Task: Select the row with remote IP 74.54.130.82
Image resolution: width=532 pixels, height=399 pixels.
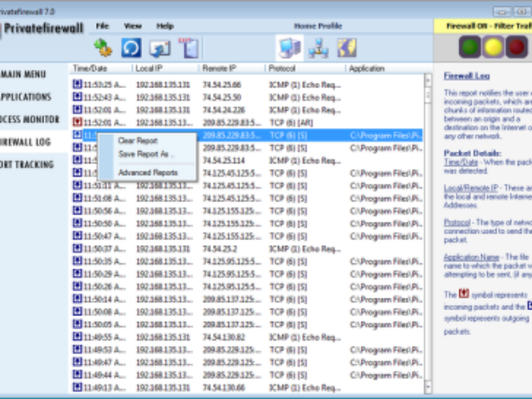Action: coord(246,337)
